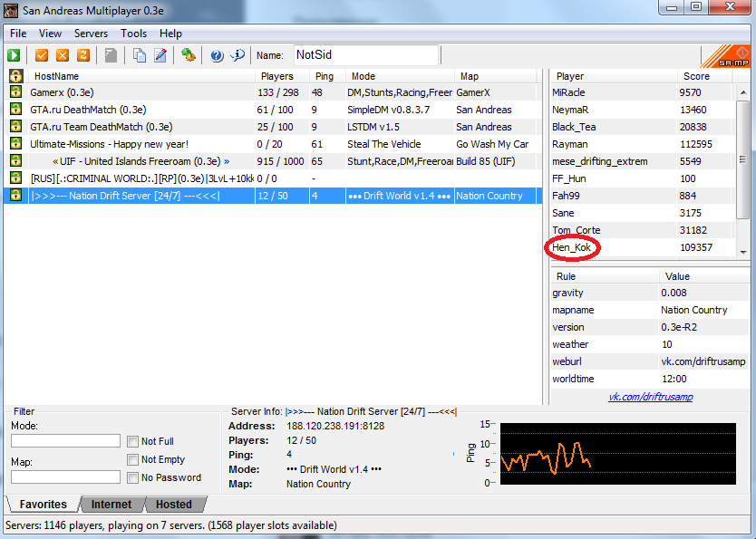The image size is (756, 539).
Task: Click the Value column header
Action: tap(704, 276)
